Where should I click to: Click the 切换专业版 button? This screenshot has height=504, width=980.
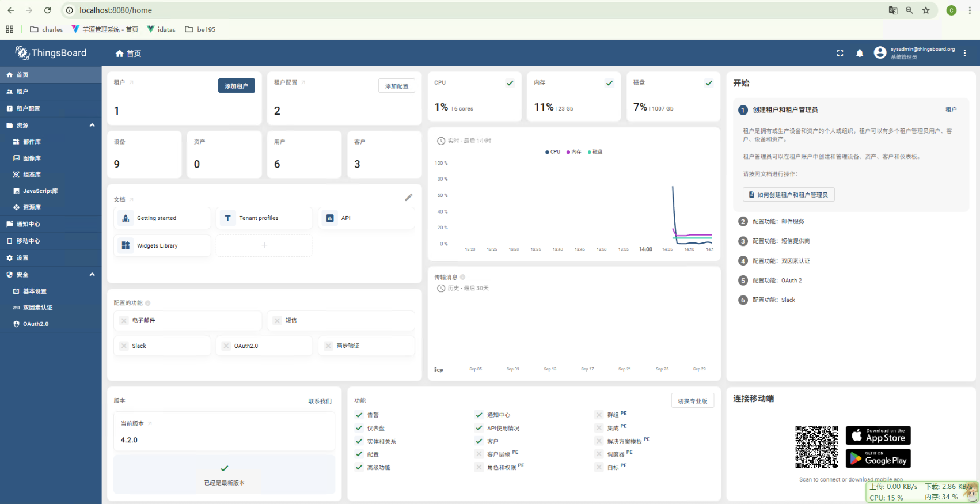click(693, 401)
